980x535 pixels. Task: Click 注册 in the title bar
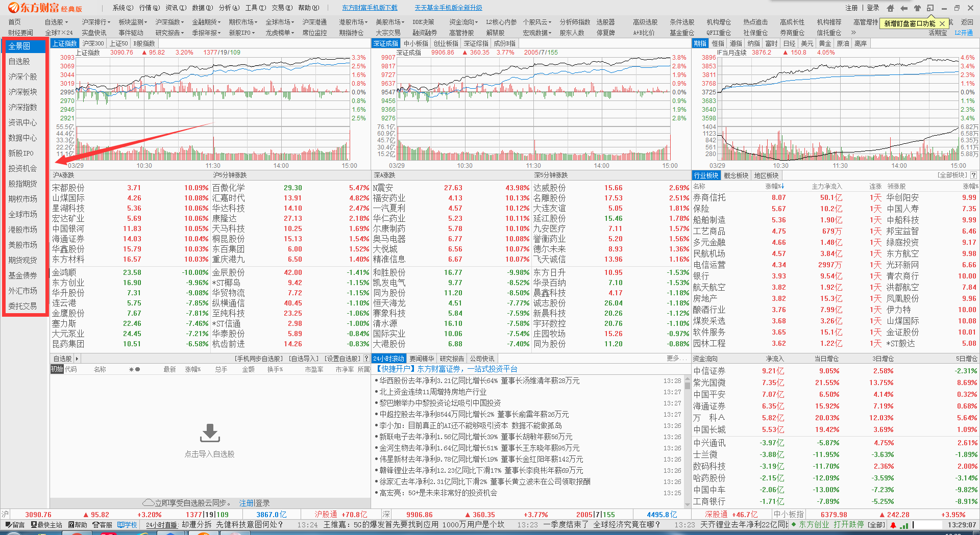pos(851,8)
